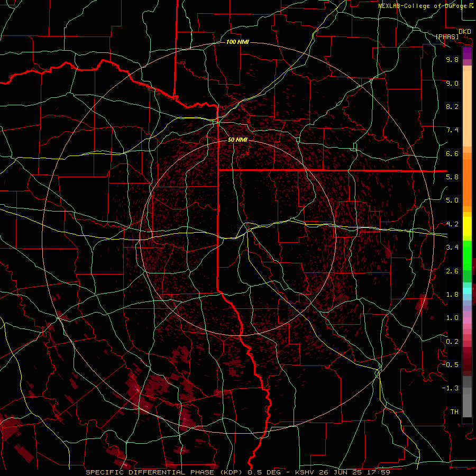The width and height of the screenshot is (476, 476).
Task: Click the 3.4 legend value
Action: coord(452,248)
